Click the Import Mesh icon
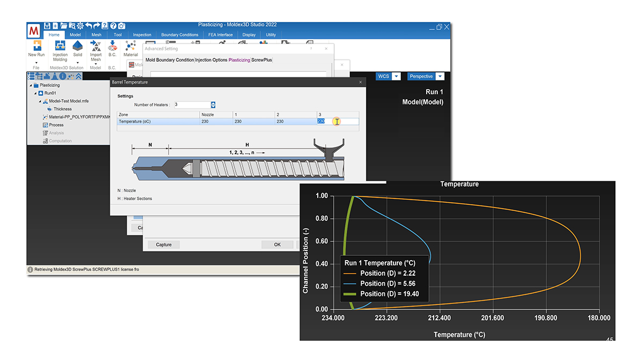The height and width of the screenshot is (362, 644). pyautogui.click(x=96, y=46)
